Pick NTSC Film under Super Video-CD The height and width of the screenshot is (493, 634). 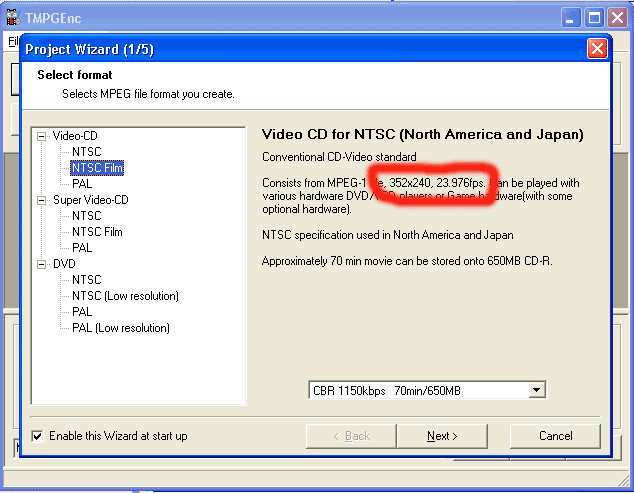click(x=97, y=232)
